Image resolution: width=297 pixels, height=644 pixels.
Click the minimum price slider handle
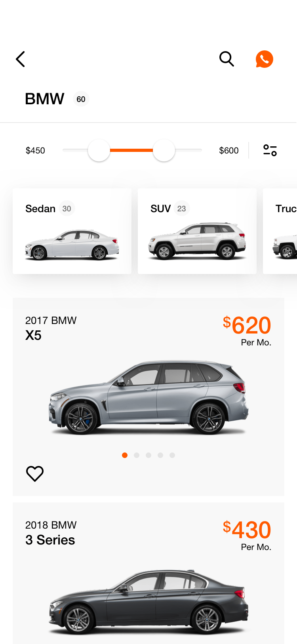pyautogui.click(x=99, y=150)
